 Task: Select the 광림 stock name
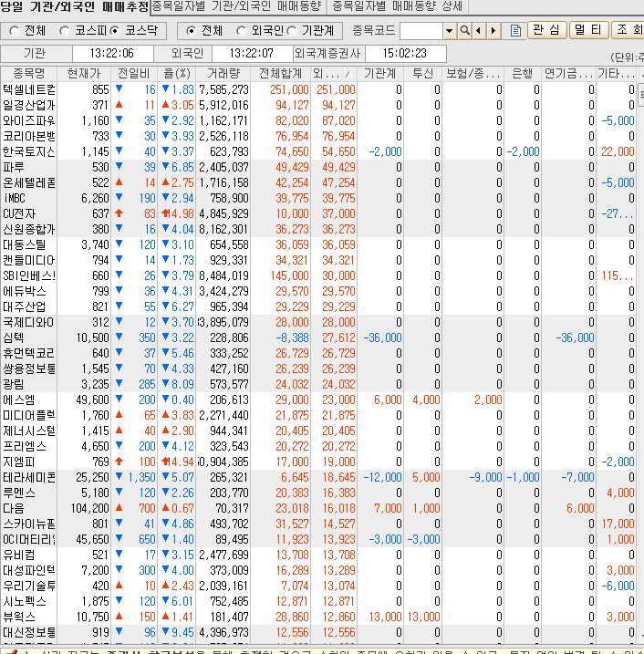tap(14, 384)
